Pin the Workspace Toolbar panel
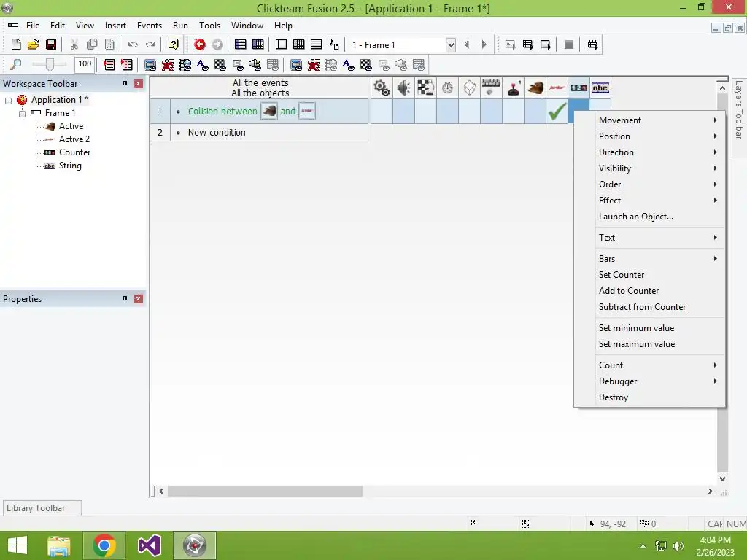Viewport: 747px width, 560px height. [x=125, y=84]
